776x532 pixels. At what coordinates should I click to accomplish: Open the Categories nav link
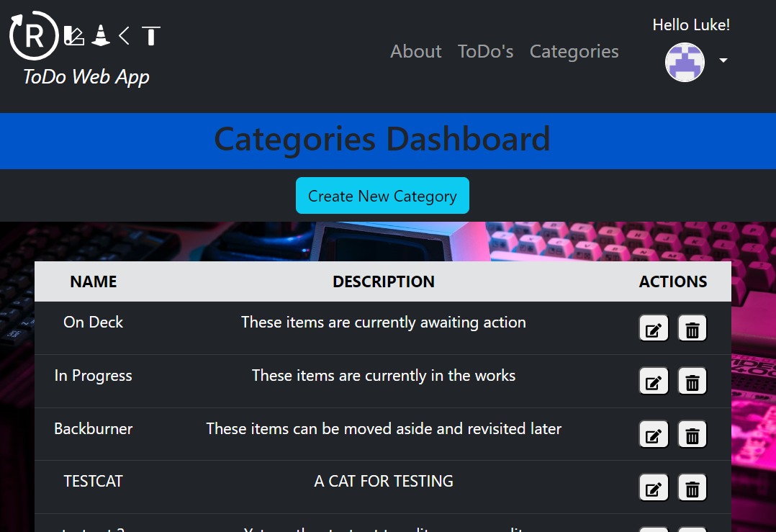tap(574, 51)
